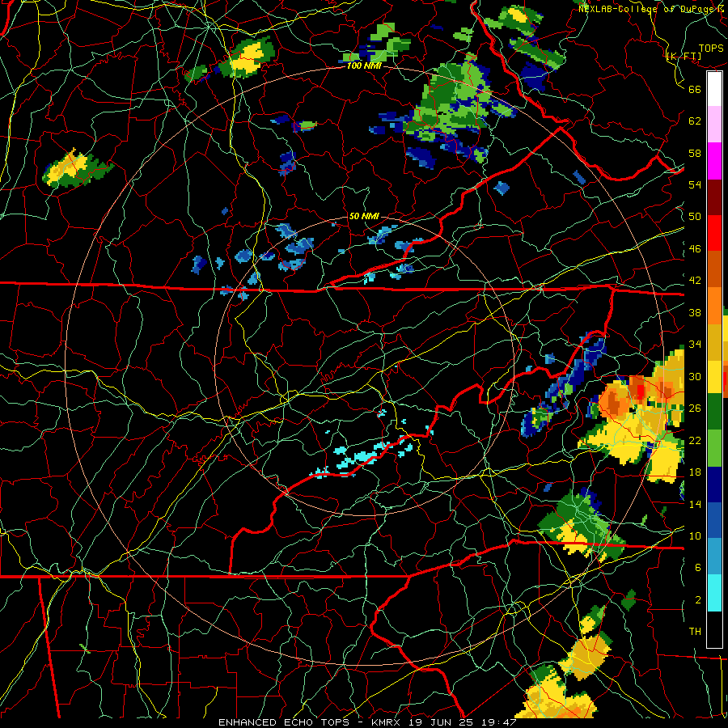The image size is (728, 728).
Task: Select the legend value "6"
Action: (x=698, y=568)
